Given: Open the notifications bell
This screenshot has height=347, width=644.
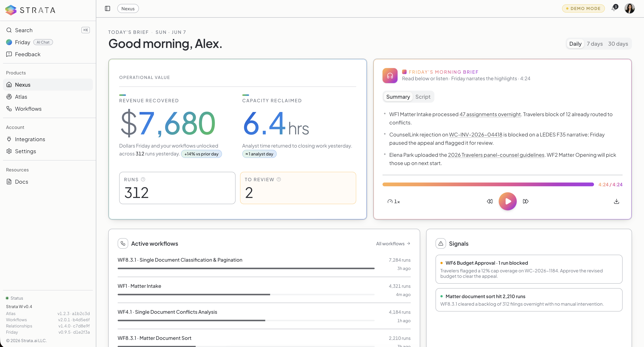Looking at the screenshot, I should pyautogui.click(x=614, y=8).
